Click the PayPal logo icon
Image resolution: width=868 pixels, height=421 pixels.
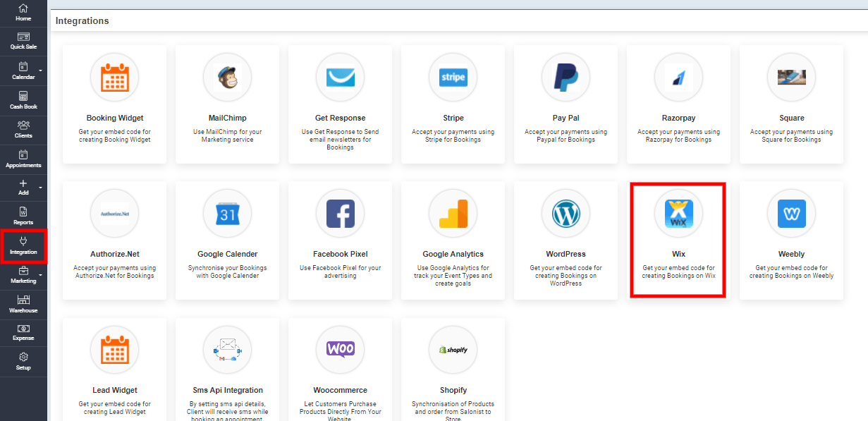coord(566,78)
